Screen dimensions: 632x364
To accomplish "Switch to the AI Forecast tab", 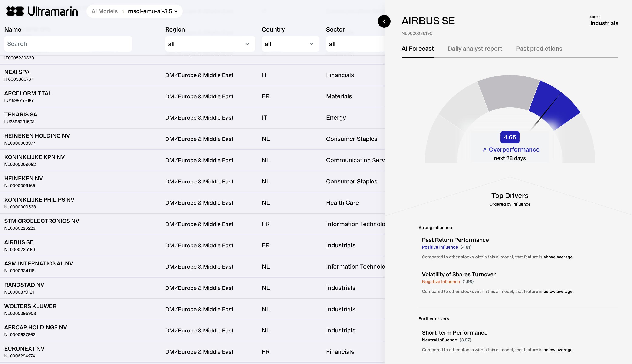I will coord(418,49).
